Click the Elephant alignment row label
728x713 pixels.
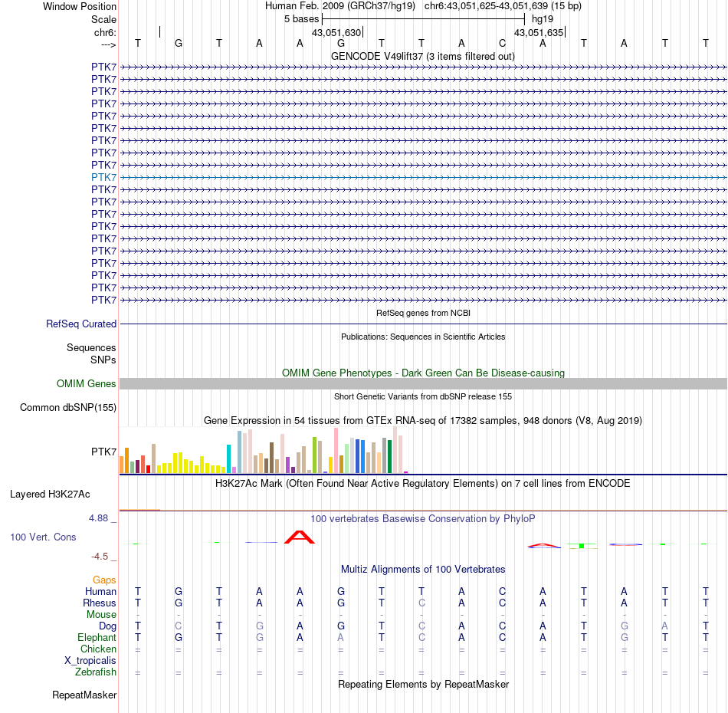pyautogui.click(x=97, y=637)
